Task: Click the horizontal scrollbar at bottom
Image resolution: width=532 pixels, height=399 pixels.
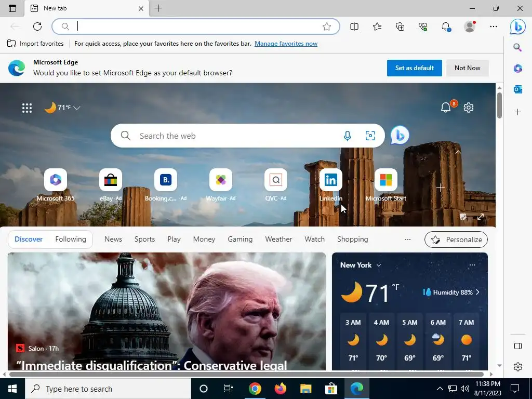Action: pos(247,374)
